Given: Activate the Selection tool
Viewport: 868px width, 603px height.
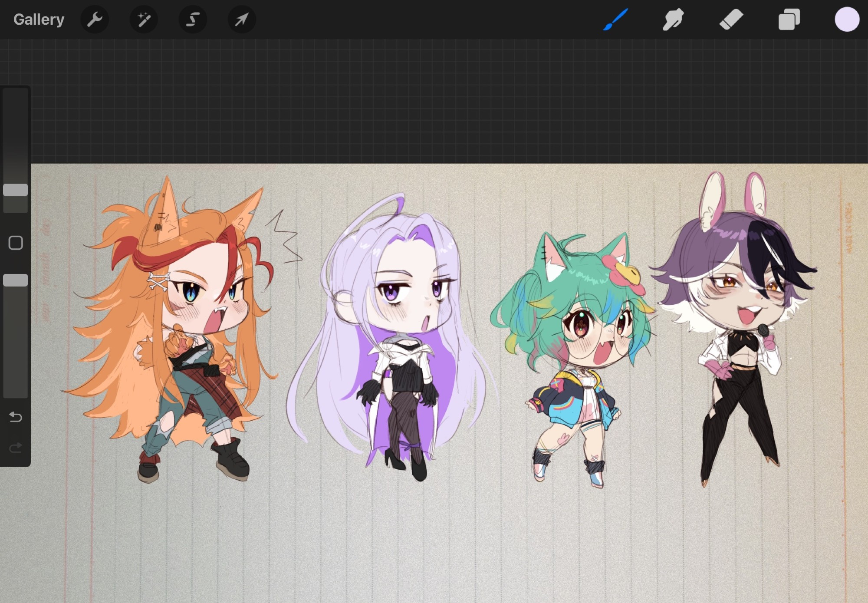Looking at the screenshot, I should click(193, 20).
